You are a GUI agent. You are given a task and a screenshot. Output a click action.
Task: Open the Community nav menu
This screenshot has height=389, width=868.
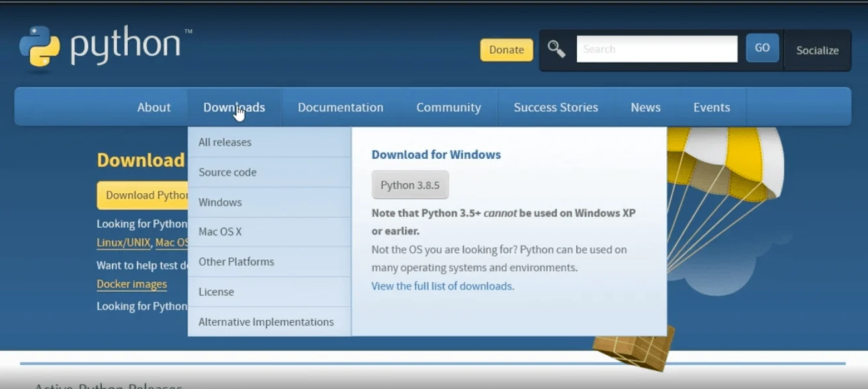[449, 107]
